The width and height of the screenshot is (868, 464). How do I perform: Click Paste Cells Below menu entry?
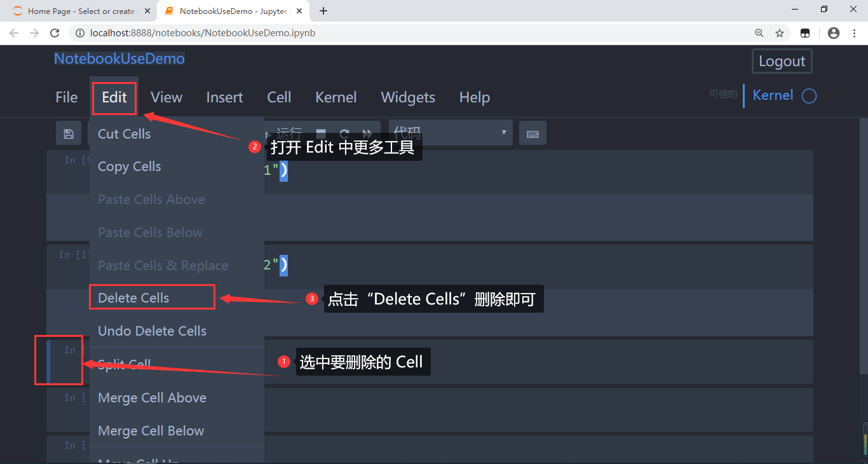pos(177,233)
